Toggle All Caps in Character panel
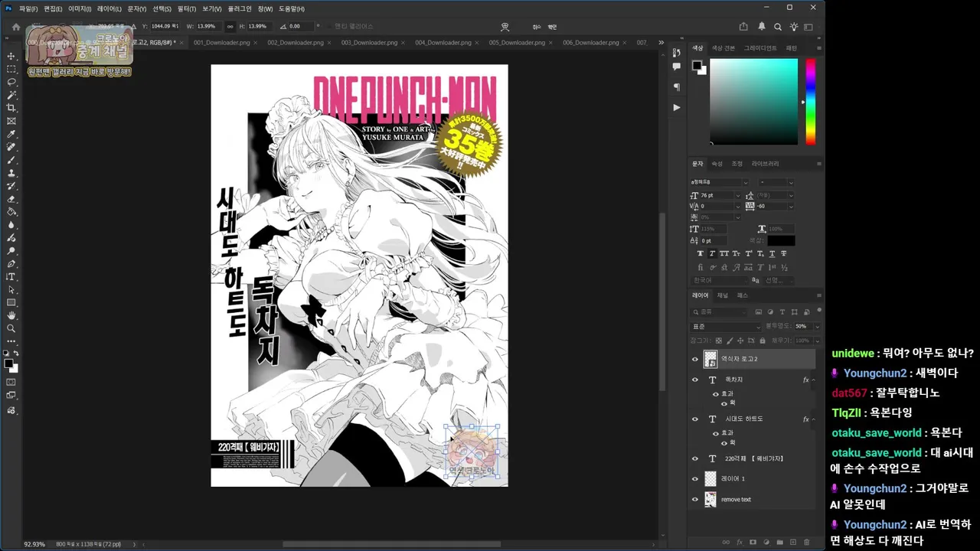This screenshot has width=980, height=551. [x=724, y=253]
